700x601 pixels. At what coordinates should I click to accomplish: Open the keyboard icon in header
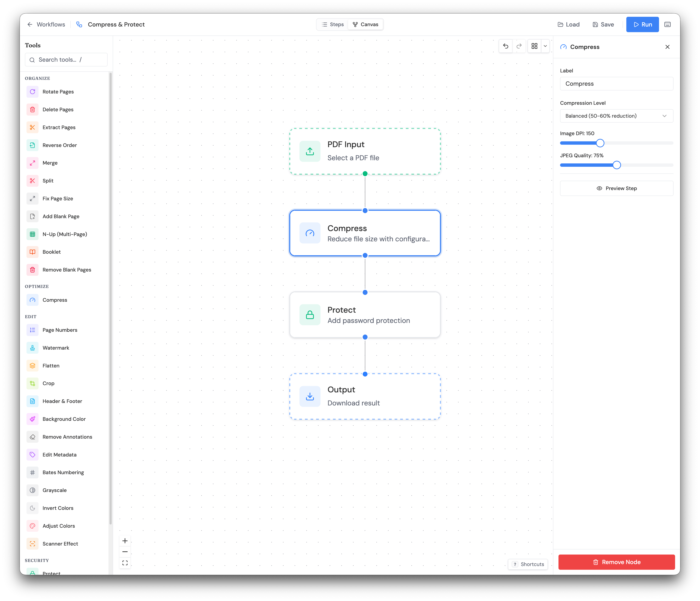pyautogui.click(x=667, y=24)
